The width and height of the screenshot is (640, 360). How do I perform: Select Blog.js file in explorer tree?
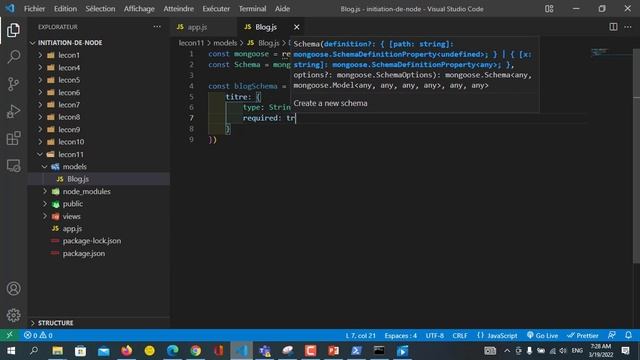pos(99,179)
